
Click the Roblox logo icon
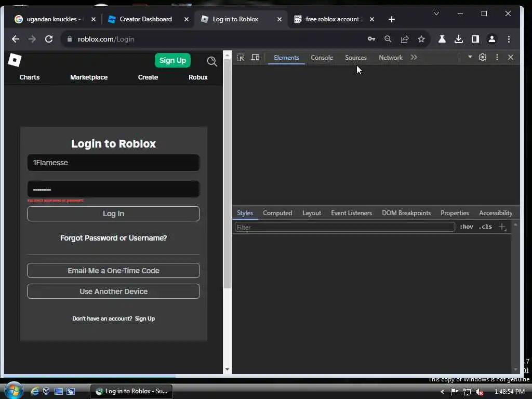pos(15,60)
